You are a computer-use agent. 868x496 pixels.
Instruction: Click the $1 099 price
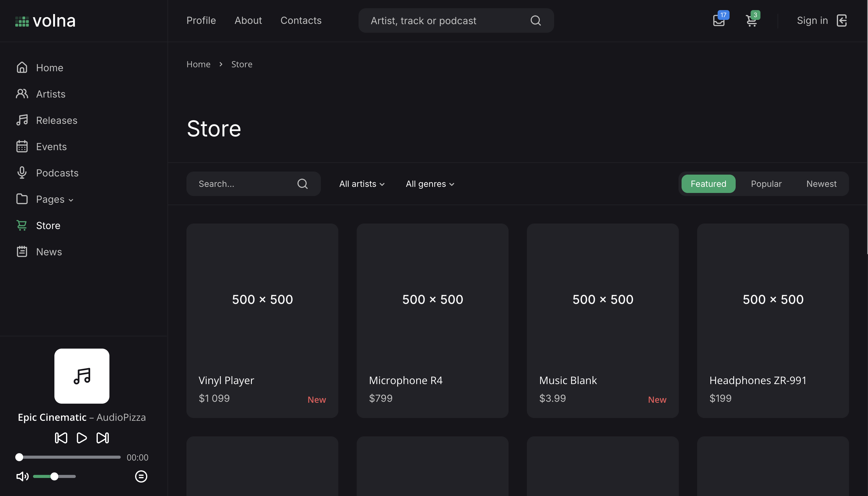pos(214,398)
